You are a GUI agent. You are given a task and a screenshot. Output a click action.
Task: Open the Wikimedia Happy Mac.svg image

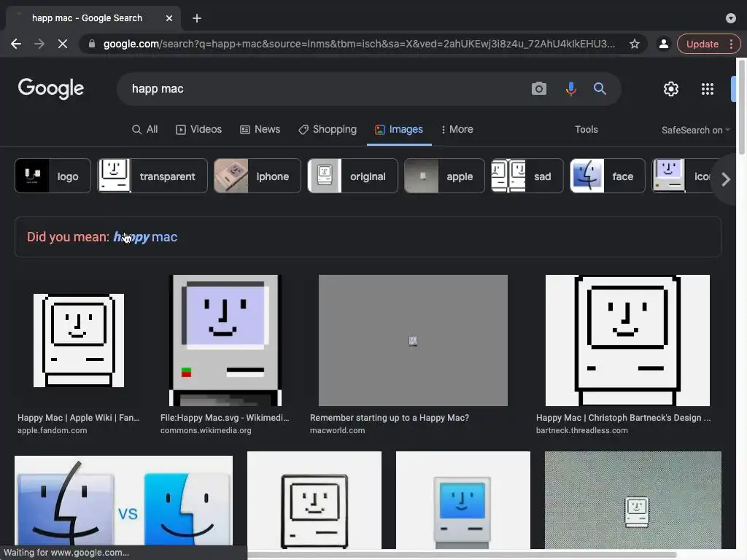pyautogui.click(x=225, y=341)
